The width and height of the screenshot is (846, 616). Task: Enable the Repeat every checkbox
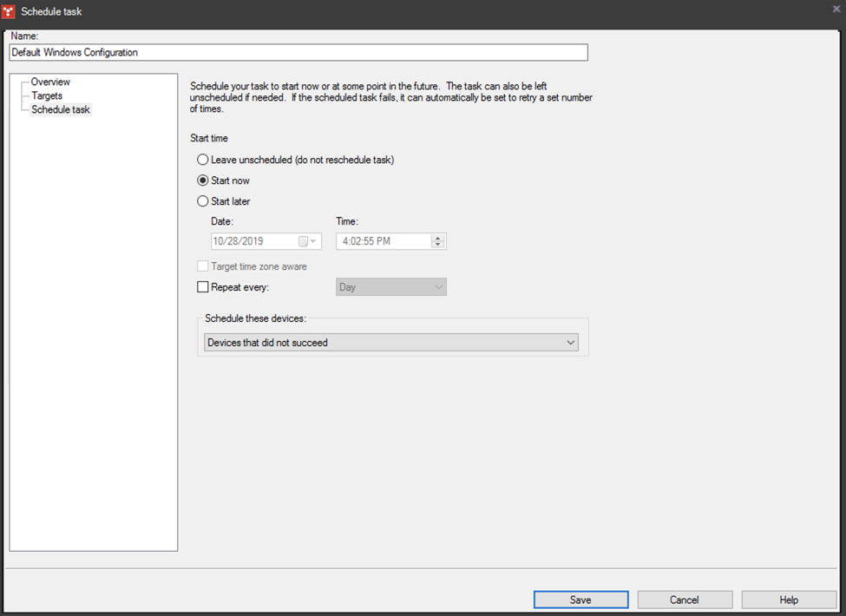tap(203, 287)
